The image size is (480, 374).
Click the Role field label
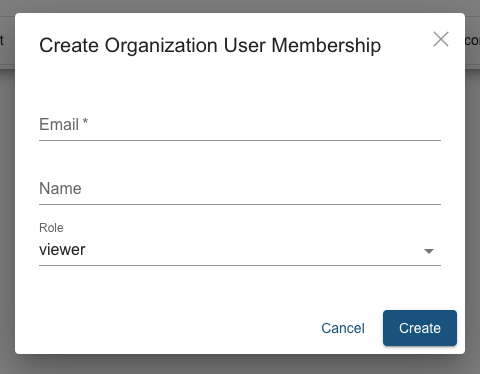point(51,228)
